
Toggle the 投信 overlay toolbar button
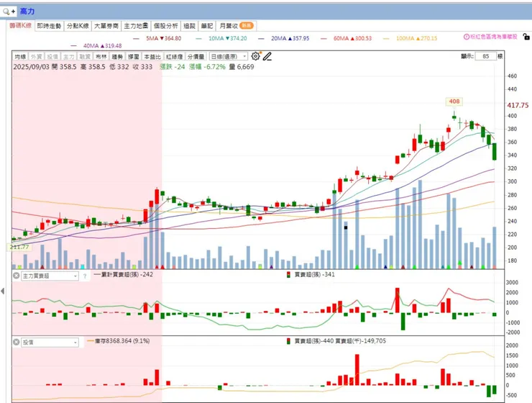pyautogui.click(x=52, y=56)
